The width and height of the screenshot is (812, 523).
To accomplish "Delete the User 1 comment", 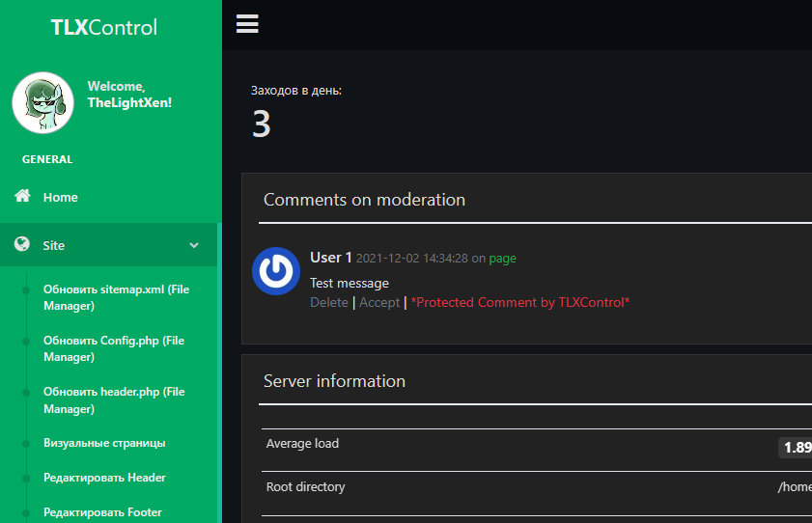I will click(329, 302).
